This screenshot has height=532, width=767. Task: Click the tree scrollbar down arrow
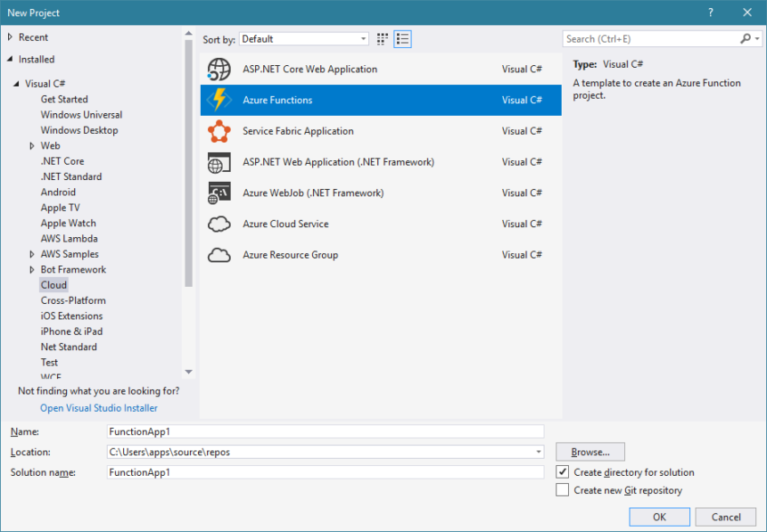click(x=188, y=372)
